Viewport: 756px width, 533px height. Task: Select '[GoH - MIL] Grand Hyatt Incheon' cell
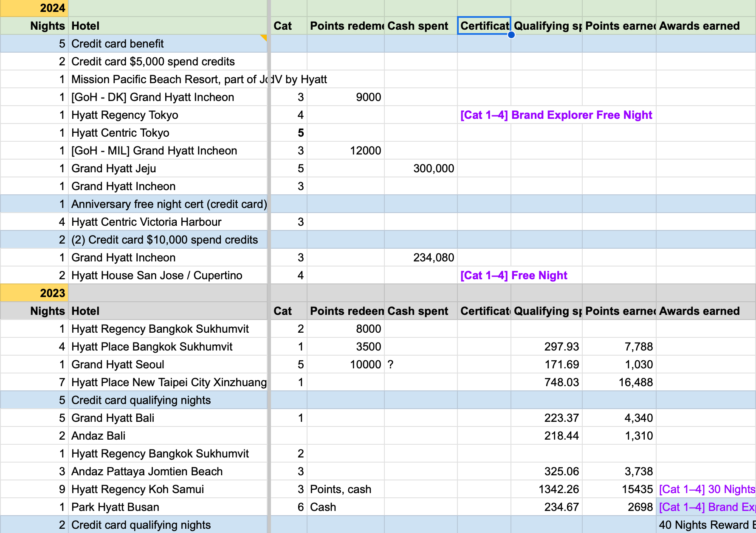168,151
